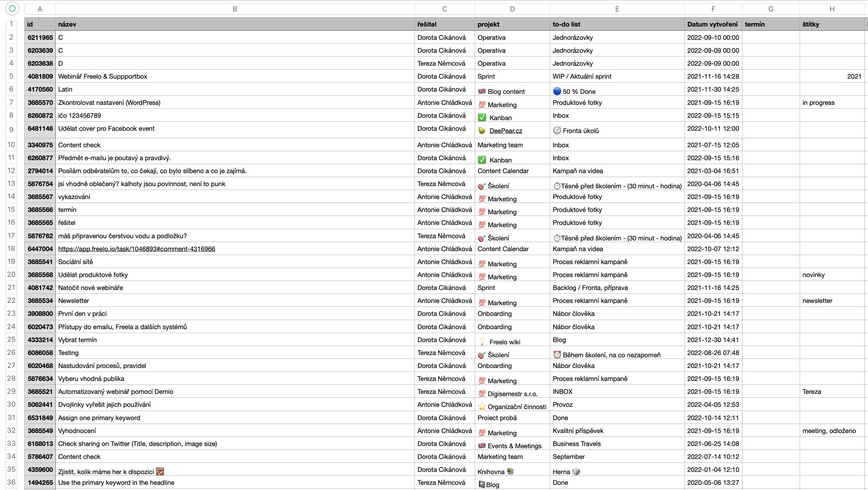Select cell 'Webinář Freelo & Suppportbox'
868x490 pixels.
tap(235, 76)
